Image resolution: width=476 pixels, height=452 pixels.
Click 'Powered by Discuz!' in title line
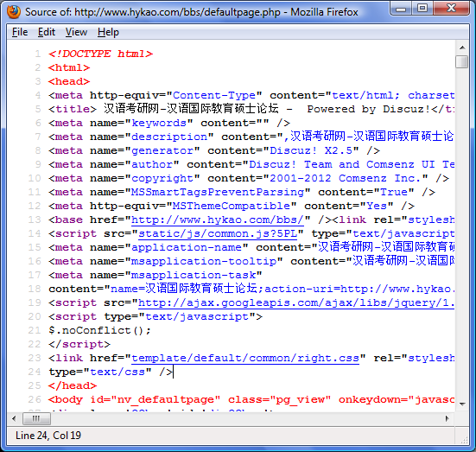click(369, 109)
